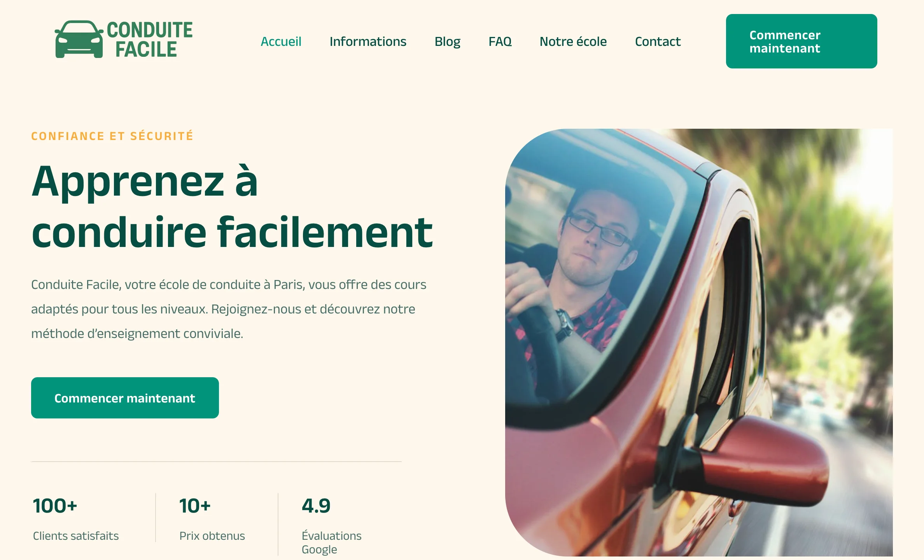Click the driver in car photo

pyautogui.click(x=699, y=342)
